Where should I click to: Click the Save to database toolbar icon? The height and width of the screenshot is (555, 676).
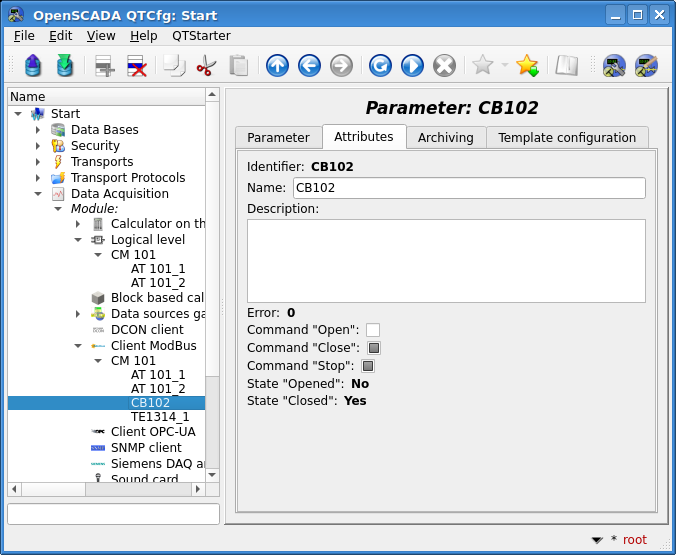(x=65, y=66)
